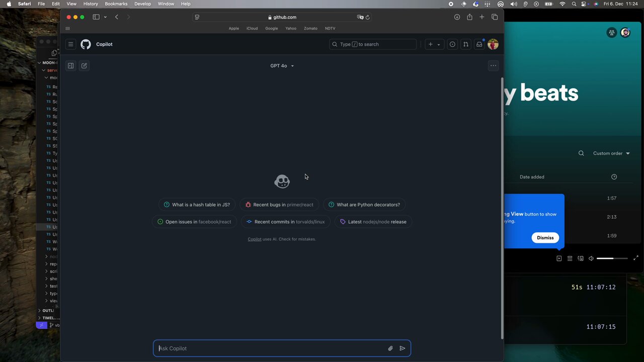Viewport: 644px width, 362px height.
Task: Open Safari downloads icon
Action: click(x=457, y=17)
